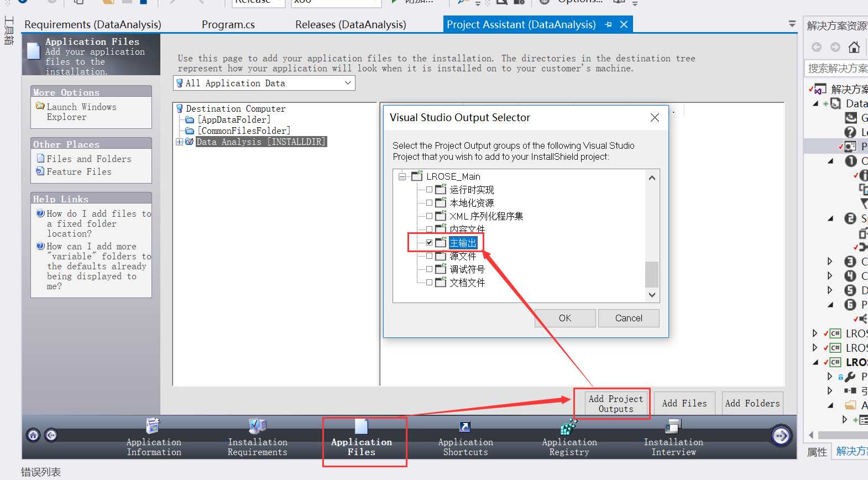This screenshot has height=480, width=868.
Task: Check the 内容文件 output checkbox
Action: tap(429, 228)
